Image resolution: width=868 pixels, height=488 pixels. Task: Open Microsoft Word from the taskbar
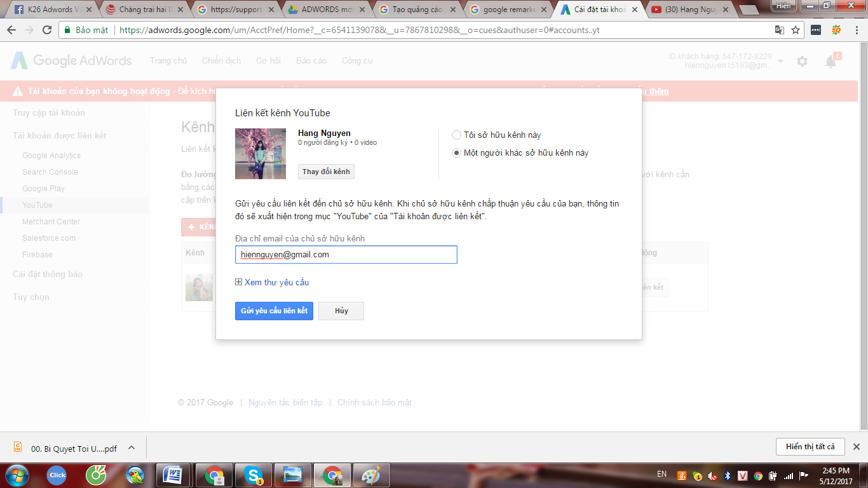173,475
